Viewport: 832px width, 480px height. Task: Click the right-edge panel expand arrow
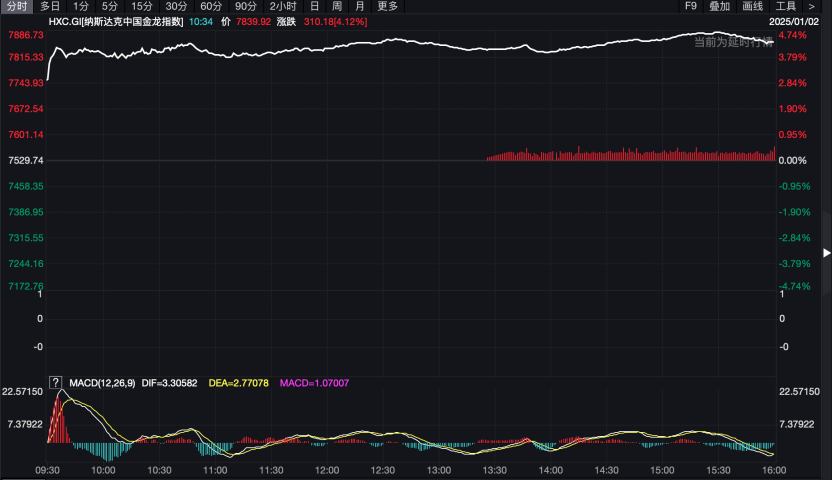point(825,252)
